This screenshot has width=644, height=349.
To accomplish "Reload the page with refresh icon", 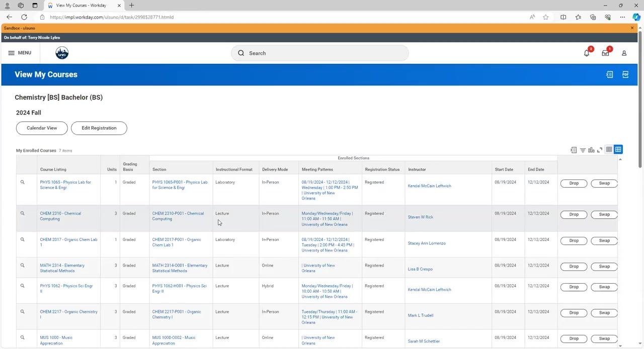I will click(x=24, y=17).
